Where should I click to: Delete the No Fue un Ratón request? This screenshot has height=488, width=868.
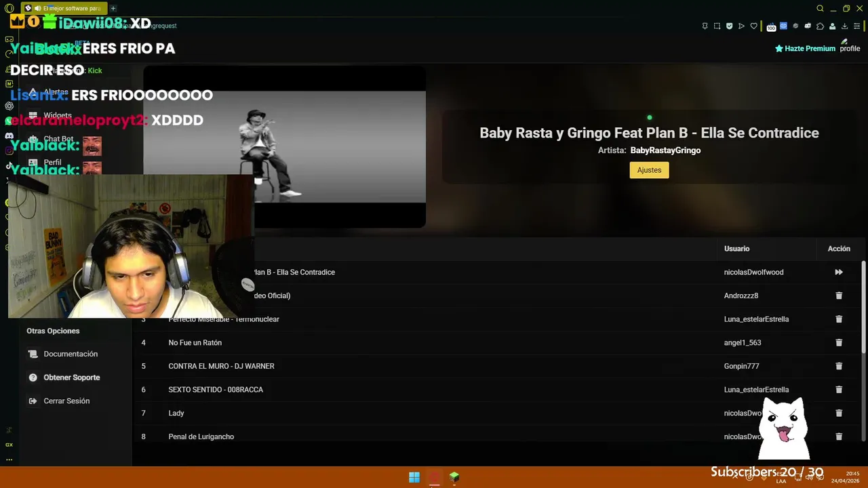pos(839,343)
